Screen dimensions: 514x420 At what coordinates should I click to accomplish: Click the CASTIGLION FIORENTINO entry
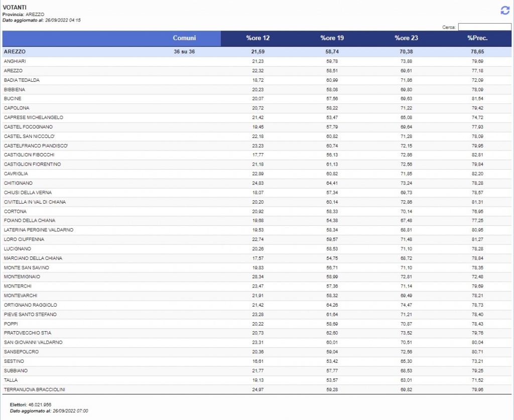32,165
